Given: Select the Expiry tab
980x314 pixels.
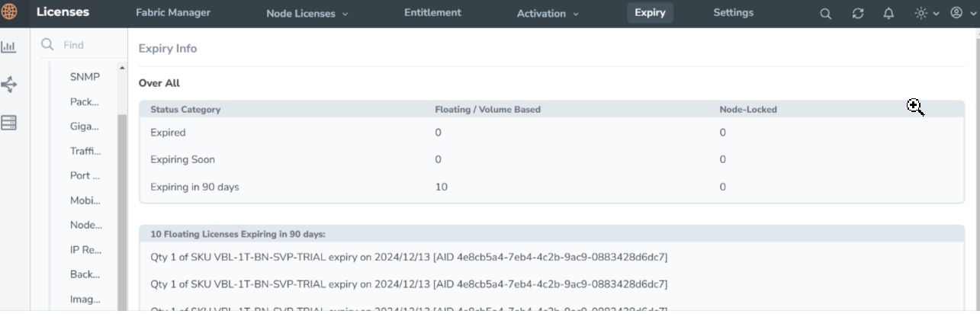Looking at the screenshot, I should pyautogui.click(x=650, y=13).
